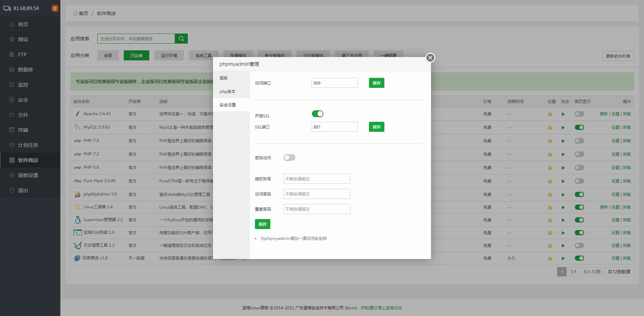The image size is (644, 316).
Task: Click 卸载 link for MySQL row
Action: tap(627, 127)
